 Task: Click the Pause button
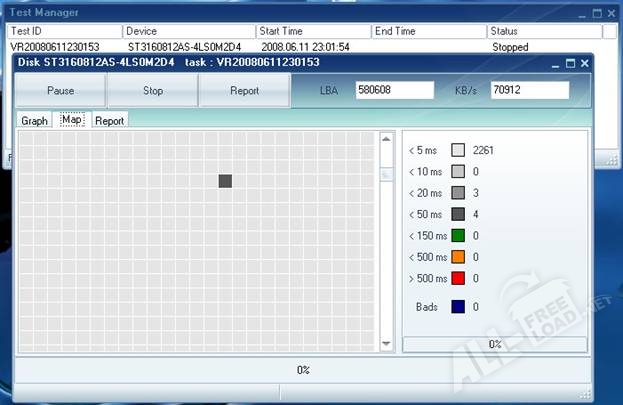coord(60,90)
